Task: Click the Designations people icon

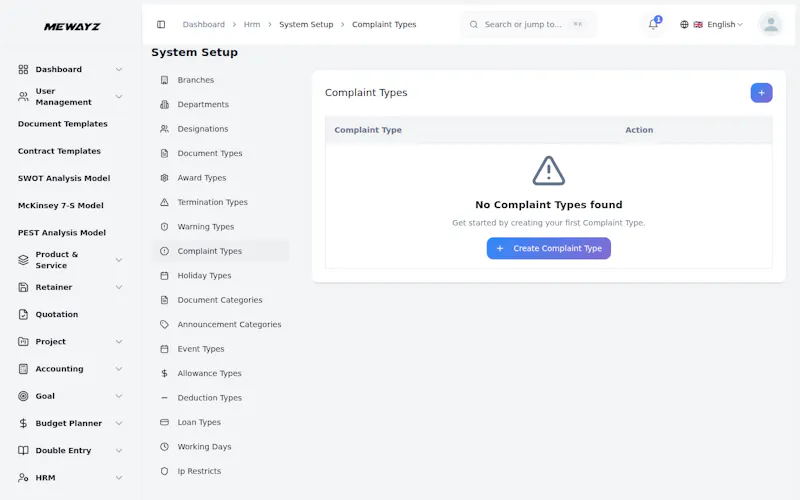Action: click(164, 129)
